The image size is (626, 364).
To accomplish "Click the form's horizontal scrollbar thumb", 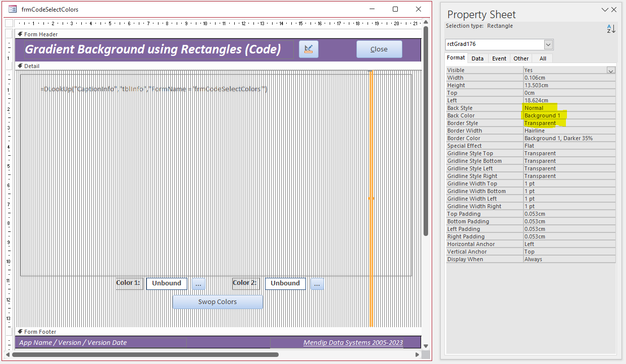I will pyautogui.click(x=145, y=354).
